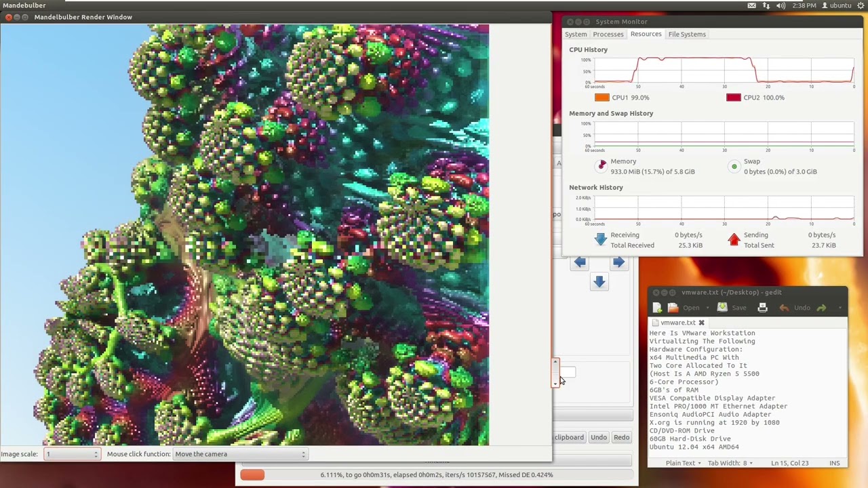Screen dimensions: 868x488
Task: Click the Redo button in Mandelbulber
Action: 621,437
